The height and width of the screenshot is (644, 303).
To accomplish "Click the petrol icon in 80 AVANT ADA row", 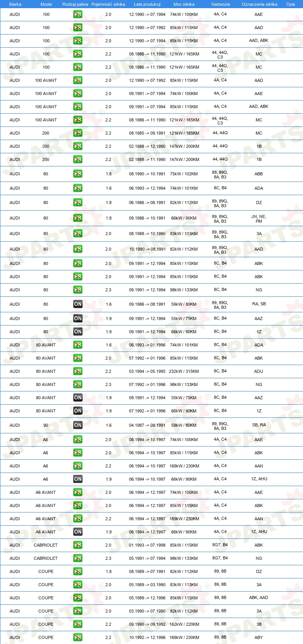I will [78, 345].
